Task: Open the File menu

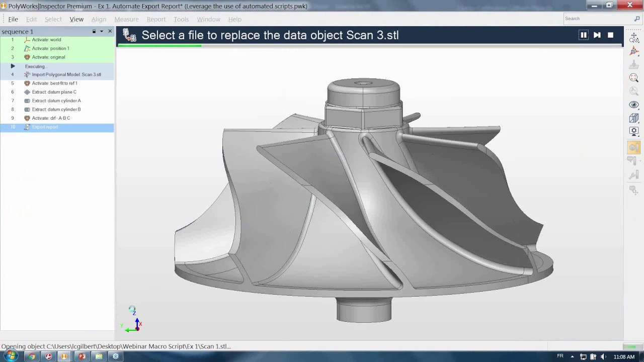Action: tap(13, 19)
